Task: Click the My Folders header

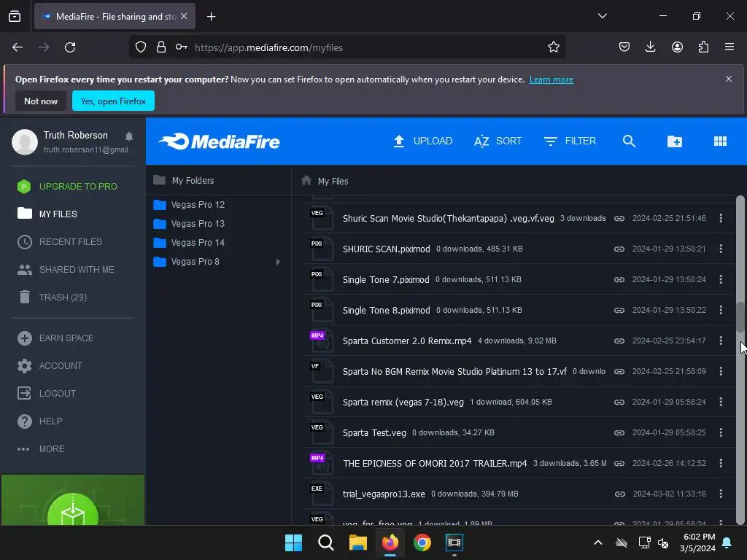Action: click(x=193, y=181)
